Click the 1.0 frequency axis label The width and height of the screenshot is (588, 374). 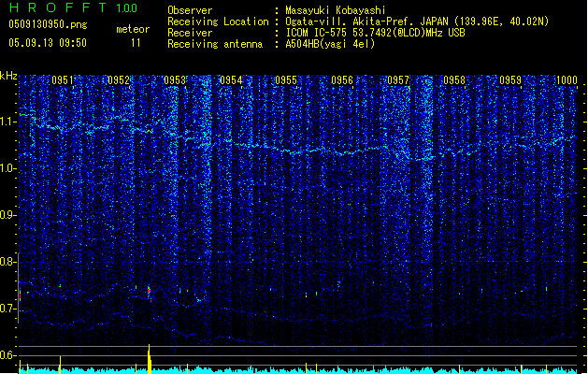8,169
